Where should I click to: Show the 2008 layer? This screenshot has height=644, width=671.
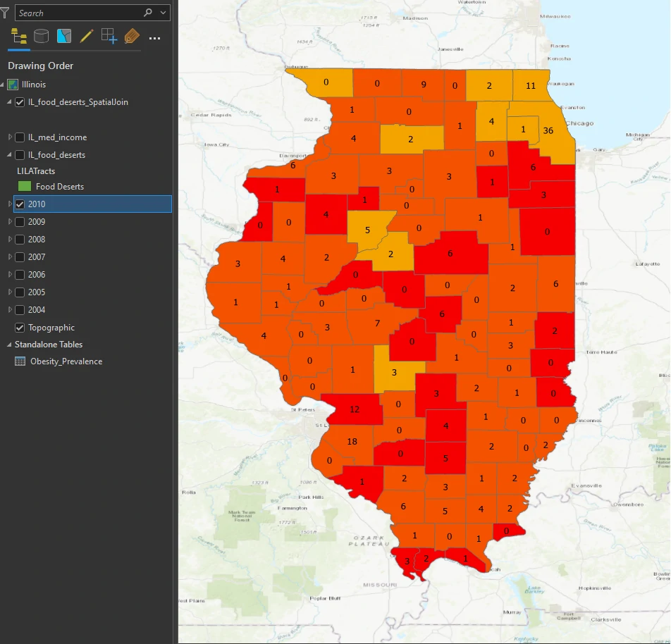point(20,239)
